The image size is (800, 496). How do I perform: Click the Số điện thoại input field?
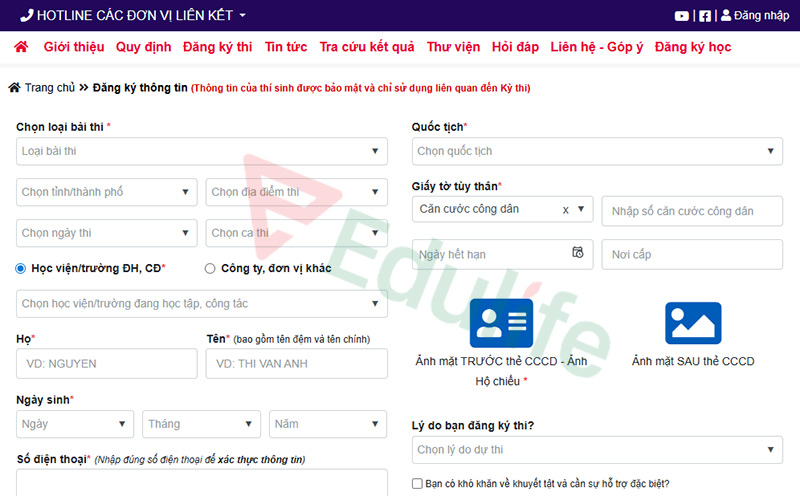pyautogui.click(x=202, y=483)
